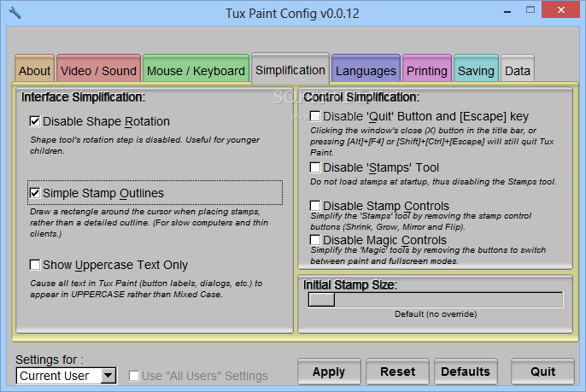Click the wrench icon in title bar
The height and width of the screenshot is (392, 586).
click(x=15, y=13)
